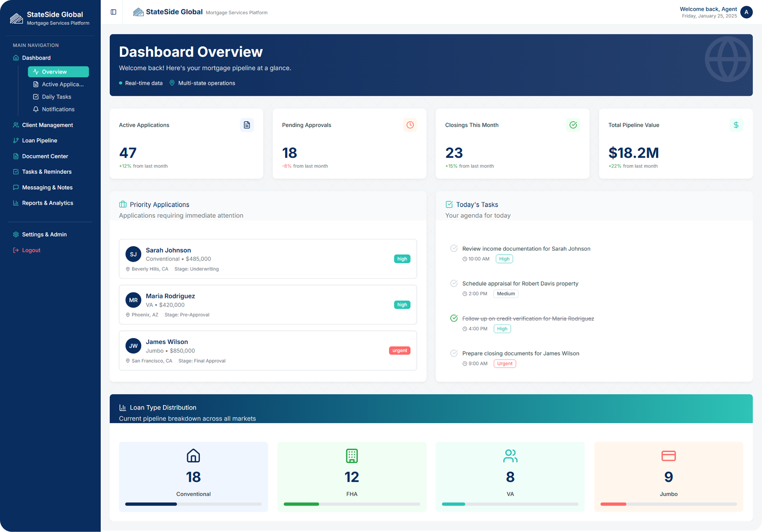Viewport: 762px width, 532px height.
Task: Click the Jumbo loan card icon
Action: pyautogui.click(x=668, y=455)
